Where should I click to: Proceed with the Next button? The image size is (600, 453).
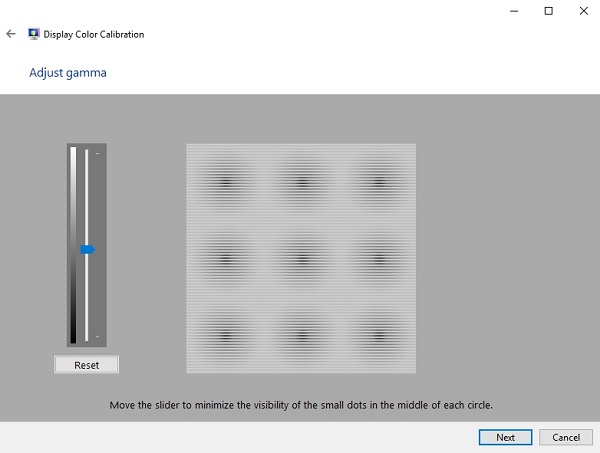point(505,437)
